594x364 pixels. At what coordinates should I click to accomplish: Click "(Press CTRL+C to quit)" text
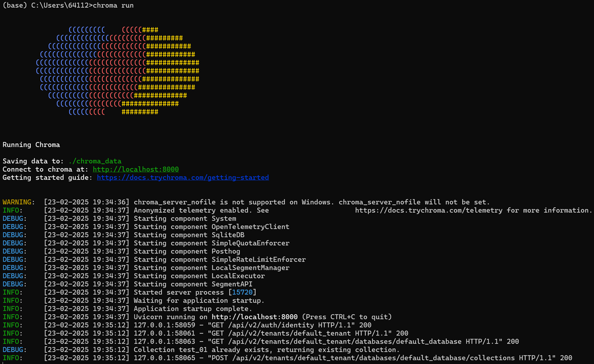[x=347, y=317]
